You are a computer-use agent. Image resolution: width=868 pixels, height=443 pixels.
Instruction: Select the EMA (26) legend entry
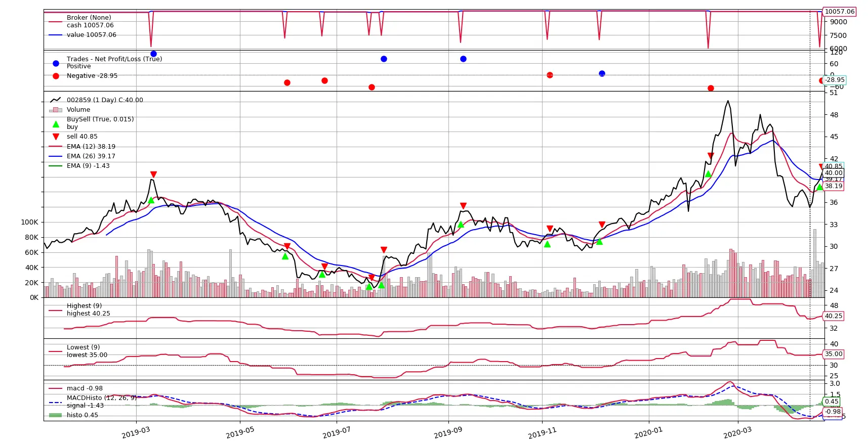coord(82,156)
